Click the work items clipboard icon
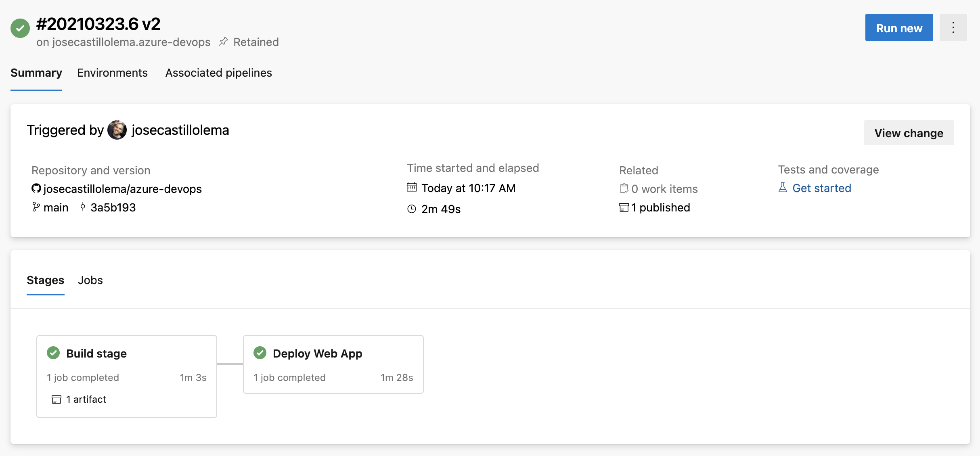 tap(624, 188)
